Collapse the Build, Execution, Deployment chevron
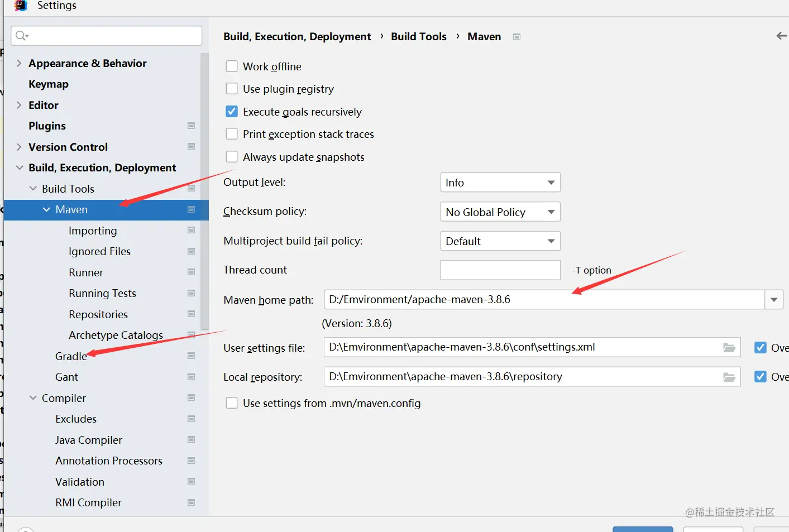789x532 pixels. pos(20,167)
